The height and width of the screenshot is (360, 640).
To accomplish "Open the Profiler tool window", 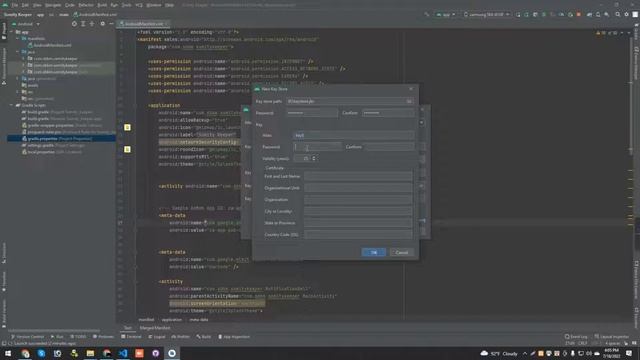I will coord(181,337).
